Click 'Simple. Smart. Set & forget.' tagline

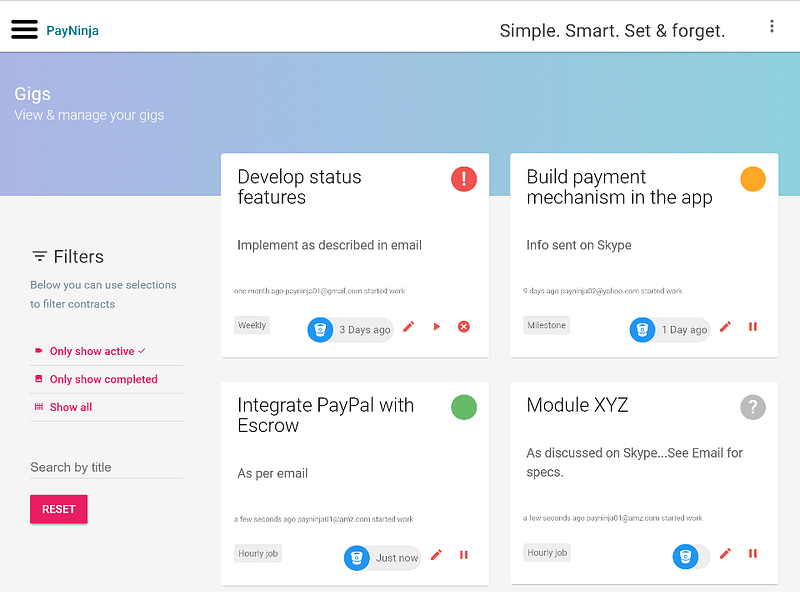click(x=612, y=31)
